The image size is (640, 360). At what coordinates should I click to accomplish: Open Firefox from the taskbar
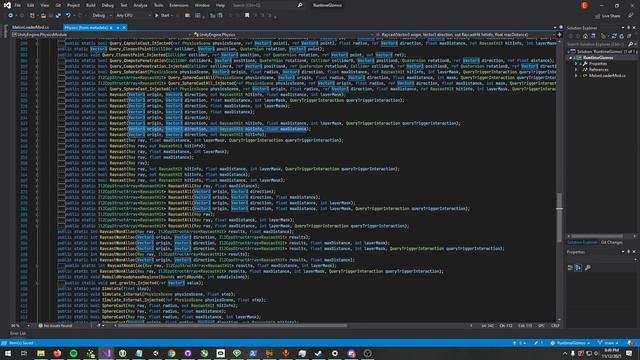coord(57,353)
